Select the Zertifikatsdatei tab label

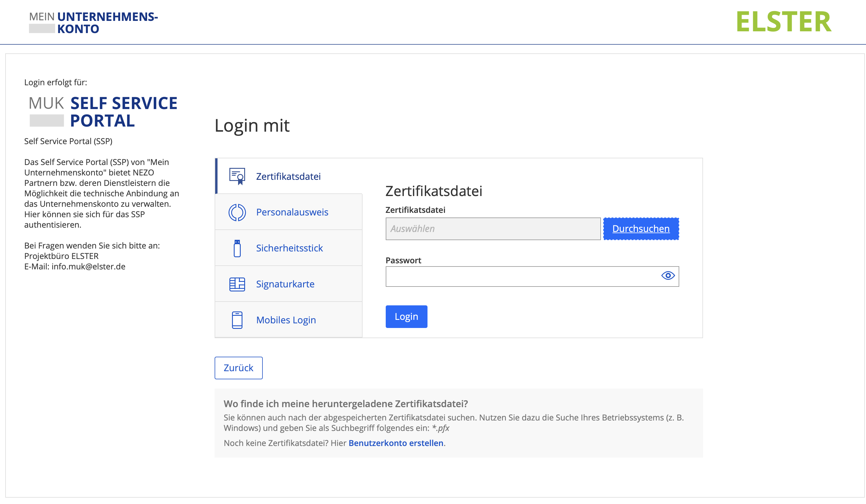288,176
